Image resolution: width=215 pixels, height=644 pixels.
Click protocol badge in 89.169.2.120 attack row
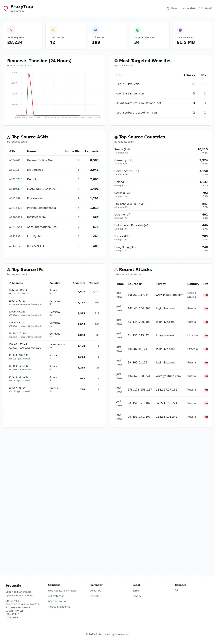tap(206, 363)
